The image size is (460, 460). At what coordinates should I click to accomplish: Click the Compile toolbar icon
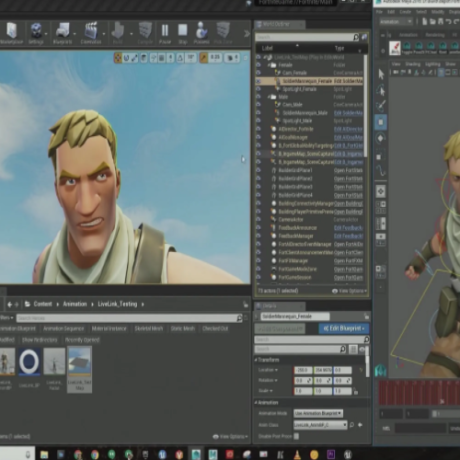click(x=145, y=33)
